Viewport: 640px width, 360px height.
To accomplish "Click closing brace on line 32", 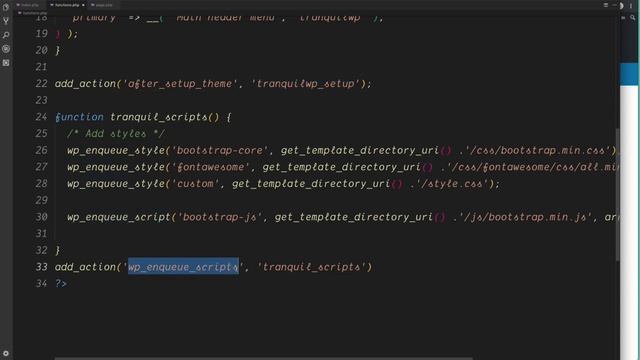I will pos(58,250).
